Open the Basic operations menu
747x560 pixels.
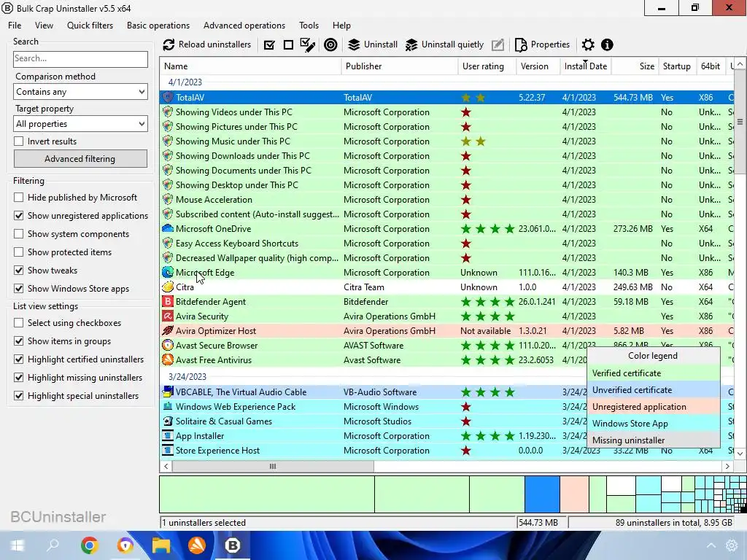click(158, 26)
